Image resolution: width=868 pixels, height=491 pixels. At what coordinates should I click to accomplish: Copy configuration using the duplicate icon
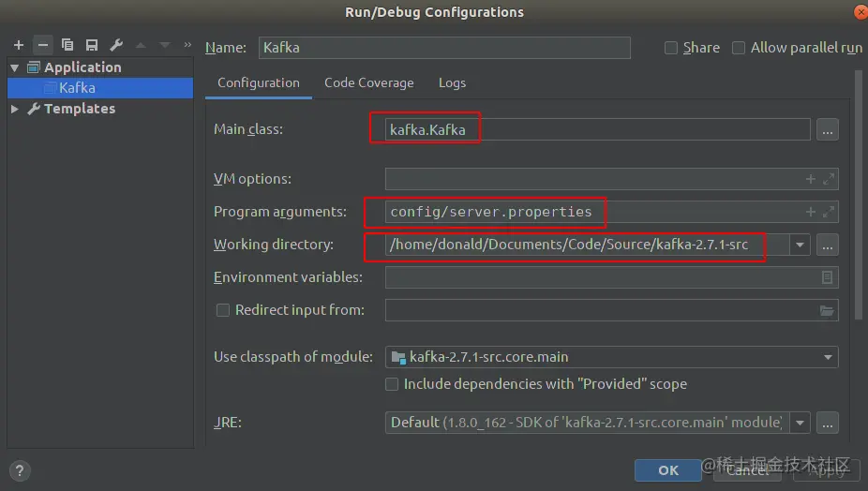(x=67, y=45)
